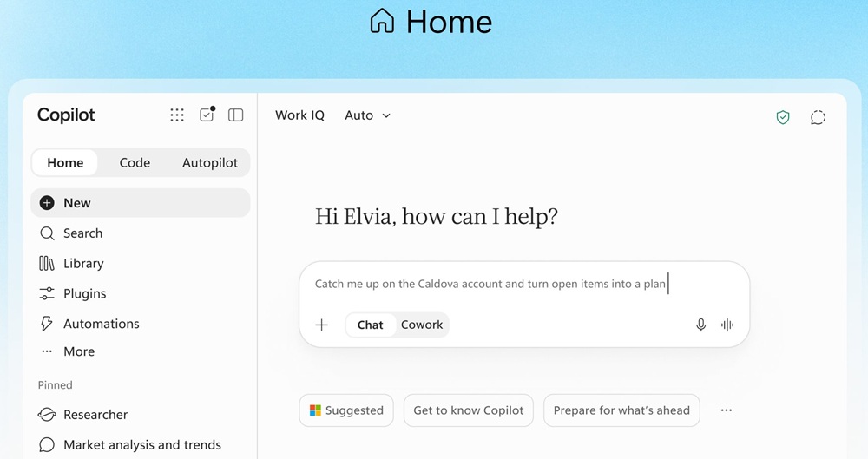Open the tasks checkbox icon with notification dot
Image resolution: width=868 pixels, height=459 pixels.
(x=207, y=114)
